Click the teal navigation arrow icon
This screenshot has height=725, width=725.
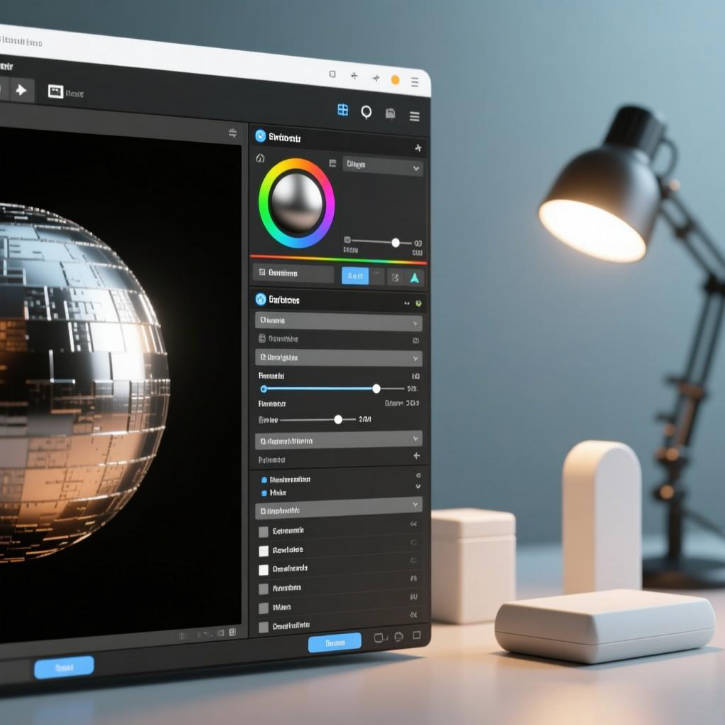click(415, 278)
